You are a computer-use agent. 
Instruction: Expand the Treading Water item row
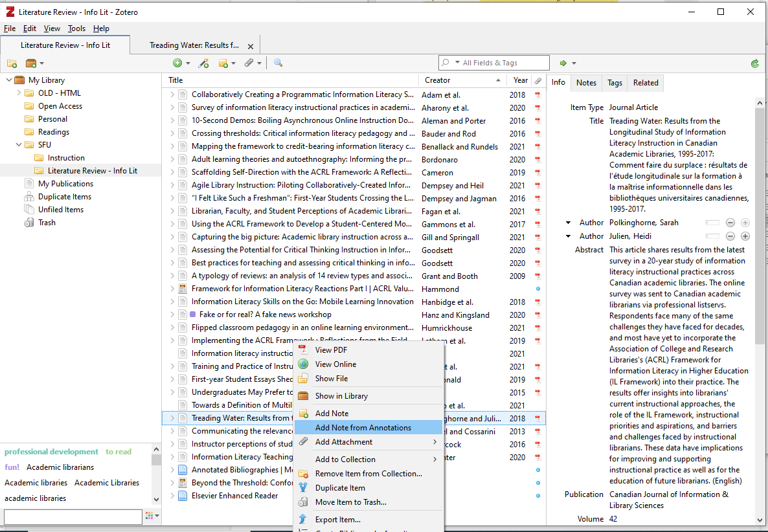click(172, 418)
